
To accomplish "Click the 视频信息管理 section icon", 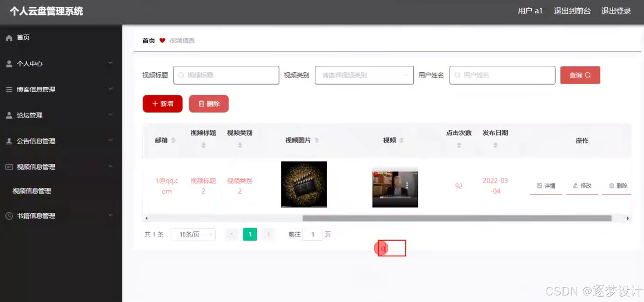I will 9,167.
